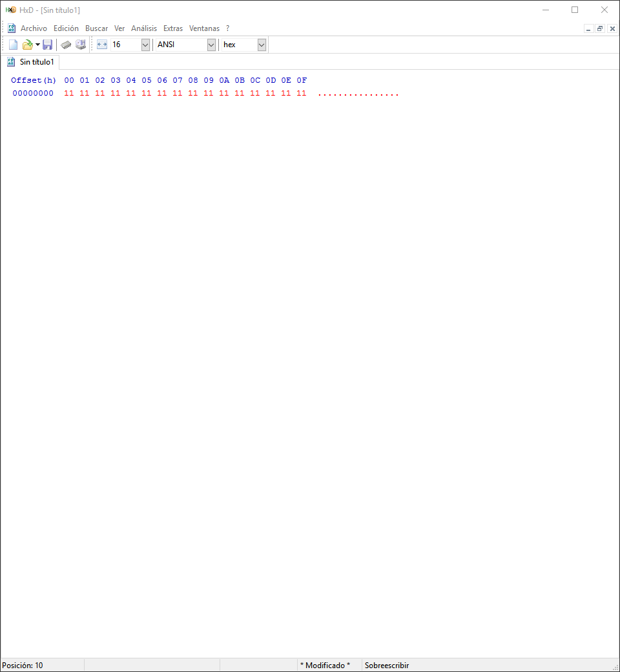Save the file with the floppy icon

coord(47,45)
